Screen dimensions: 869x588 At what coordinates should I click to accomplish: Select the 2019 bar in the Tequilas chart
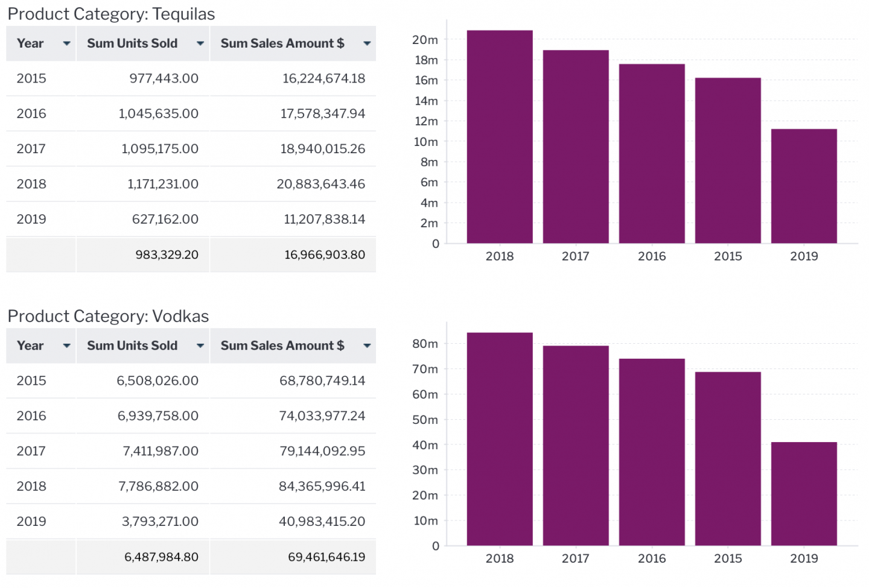[804, 186]
